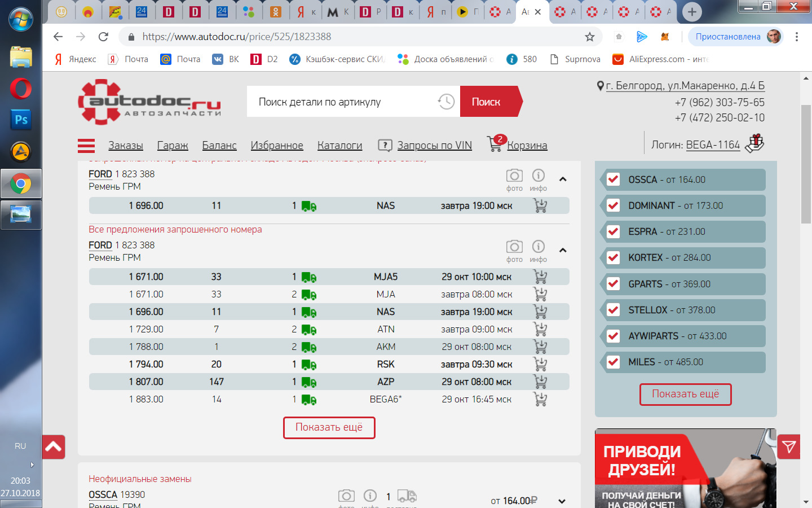Viewport: 812px width, 508px height.
Task: Add the 1 788.00 AKM offer to cart
Action: point(540,347)
